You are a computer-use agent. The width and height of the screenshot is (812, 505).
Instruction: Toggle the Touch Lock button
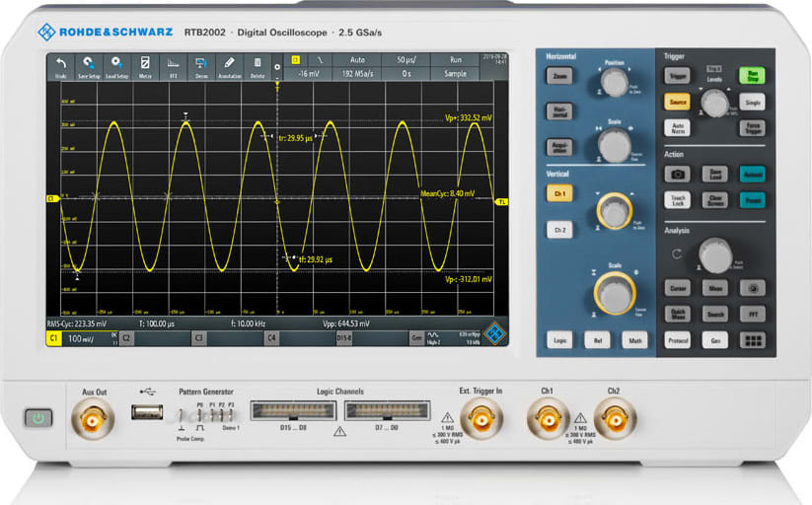678,200
